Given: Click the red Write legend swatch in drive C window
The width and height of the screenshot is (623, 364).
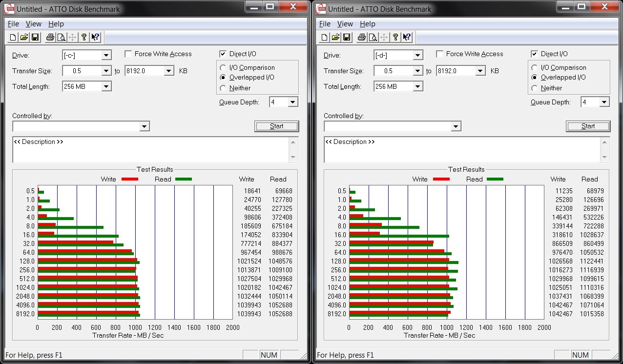Looking at the screenshot, I should point(130,179).
